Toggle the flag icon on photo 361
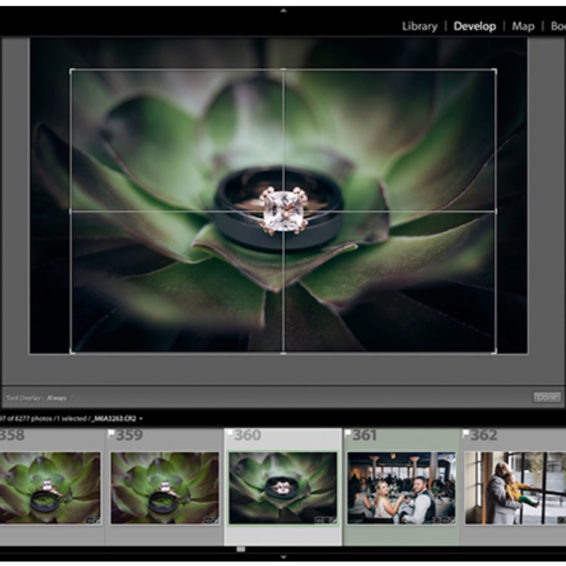The width and height of the screenshot is (566, 566). click(348, 433)
